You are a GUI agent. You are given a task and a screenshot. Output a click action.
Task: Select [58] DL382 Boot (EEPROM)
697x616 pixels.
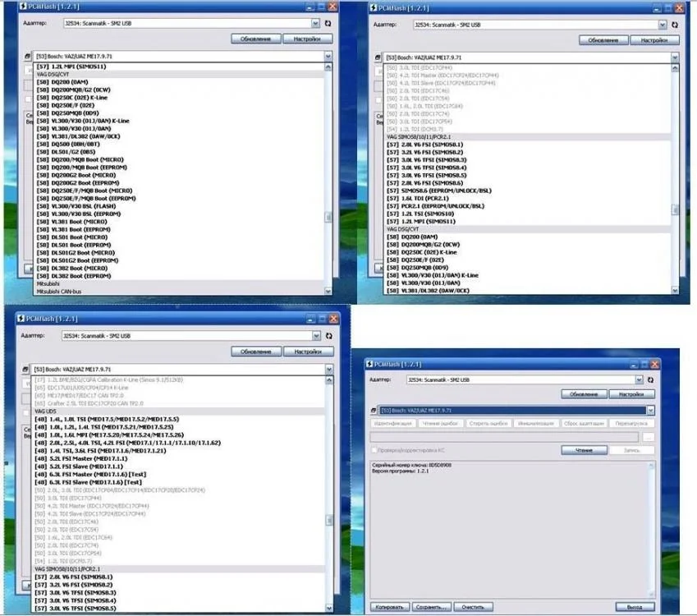click(x=74, y=276)
